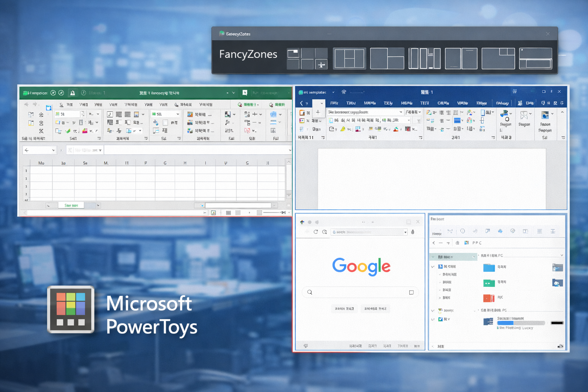Viewport: 588px width, 392px height.
Task: Click the square icon inside Google search box
Action: tap(411, 292)
